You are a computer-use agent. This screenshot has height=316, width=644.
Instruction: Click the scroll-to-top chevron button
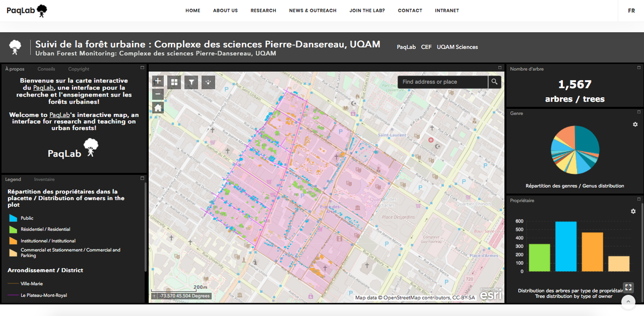[628, 302]
